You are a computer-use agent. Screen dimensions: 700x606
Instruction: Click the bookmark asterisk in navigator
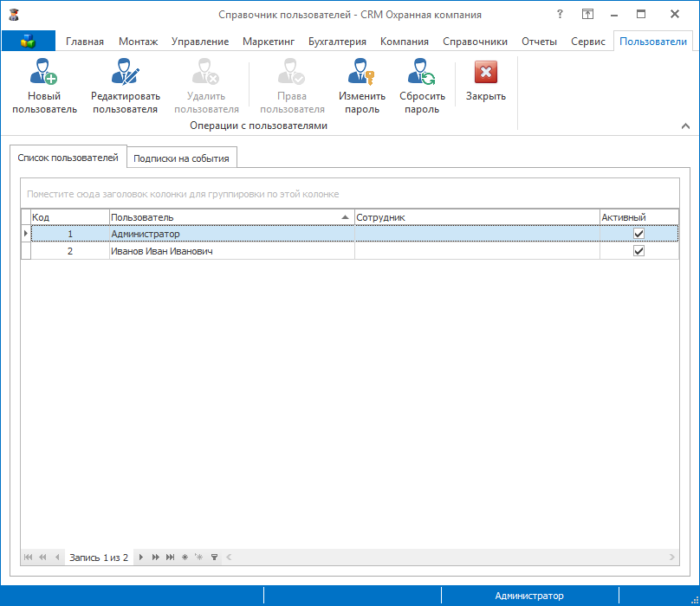point(185,557)
